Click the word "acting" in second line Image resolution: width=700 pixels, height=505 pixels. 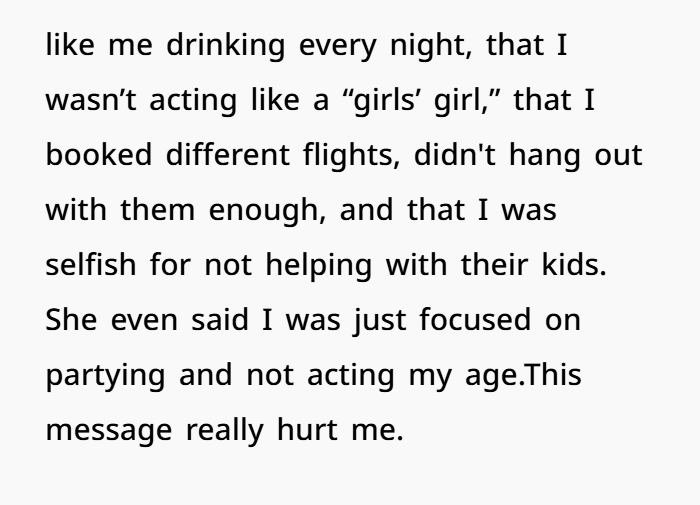tap(193, 100)
